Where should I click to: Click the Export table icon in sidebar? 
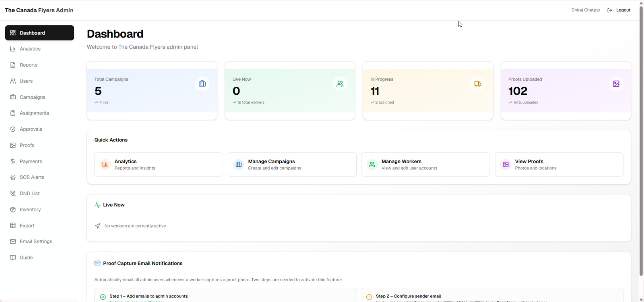13,226
